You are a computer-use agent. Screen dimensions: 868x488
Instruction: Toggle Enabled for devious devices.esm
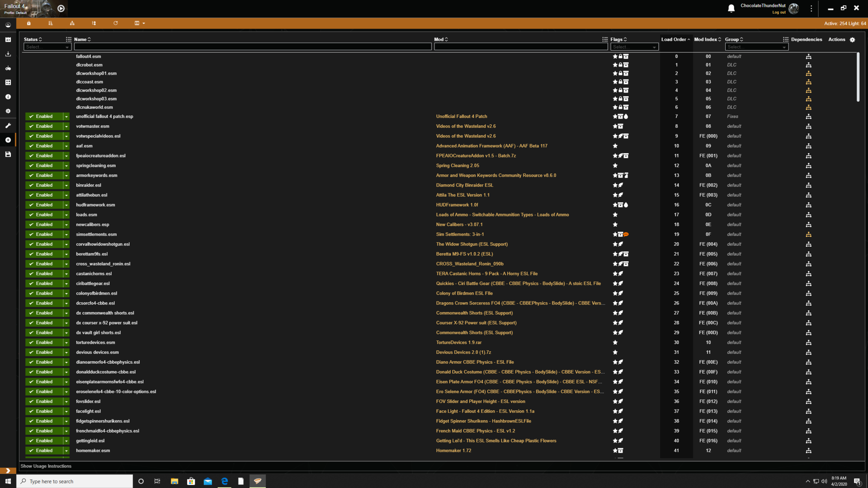coord(44,352)
